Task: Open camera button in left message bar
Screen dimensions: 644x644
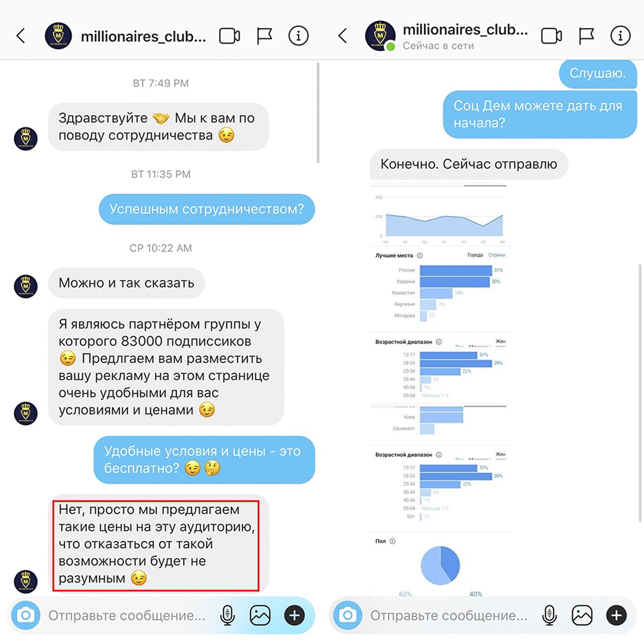Action: (26, 615)
